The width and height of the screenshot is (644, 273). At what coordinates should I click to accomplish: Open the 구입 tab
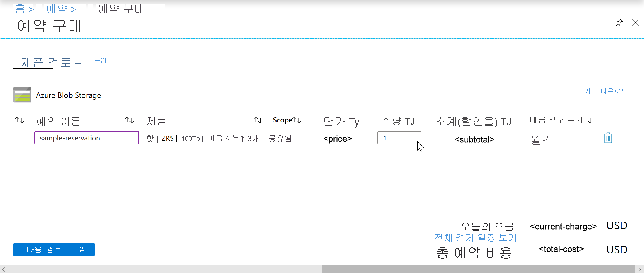[x=100, y=60]
